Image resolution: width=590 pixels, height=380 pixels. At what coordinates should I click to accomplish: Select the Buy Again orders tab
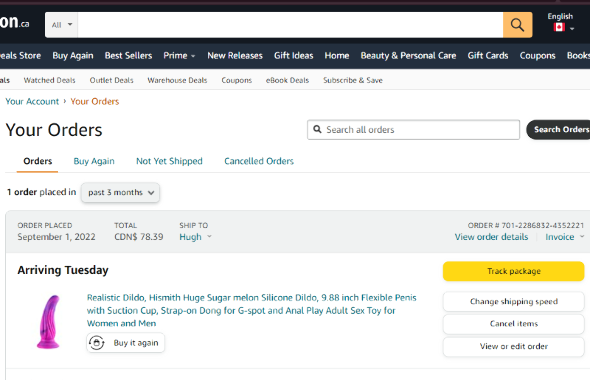[x=94, y=161]
